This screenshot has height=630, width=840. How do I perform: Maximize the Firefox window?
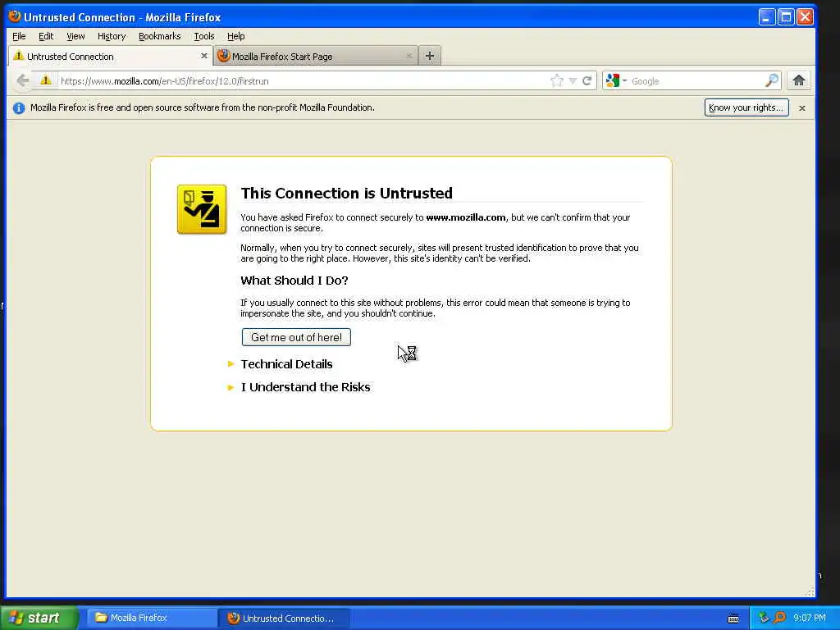click(786, 17)
